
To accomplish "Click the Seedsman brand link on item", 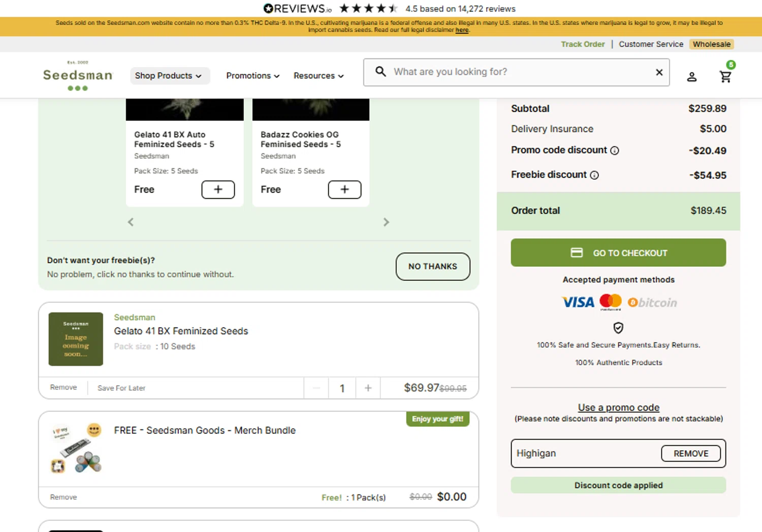I will click(135, 317).
